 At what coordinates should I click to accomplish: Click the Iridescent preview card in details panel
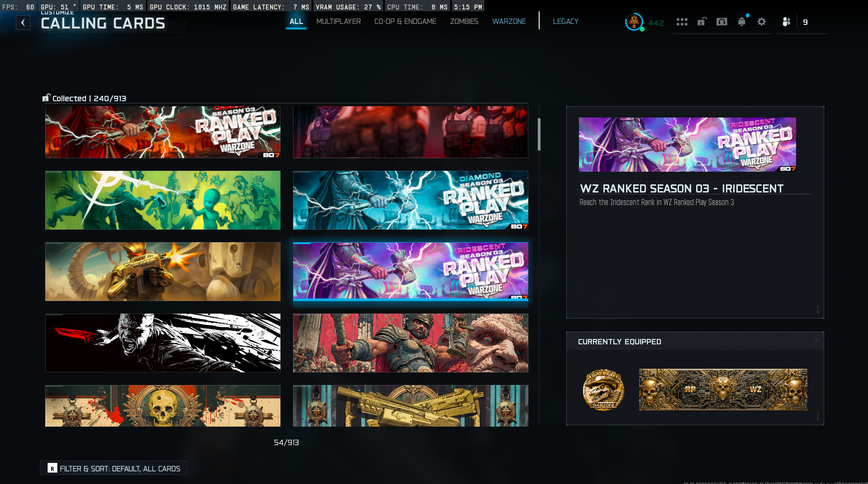tap(688, 145)
